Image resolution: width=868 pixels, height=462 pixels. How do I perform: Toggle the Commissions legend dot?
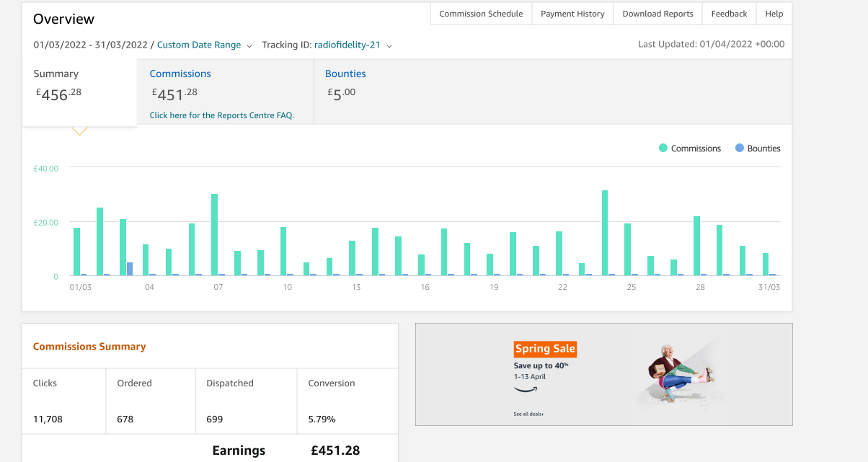(x=663, y=148)
